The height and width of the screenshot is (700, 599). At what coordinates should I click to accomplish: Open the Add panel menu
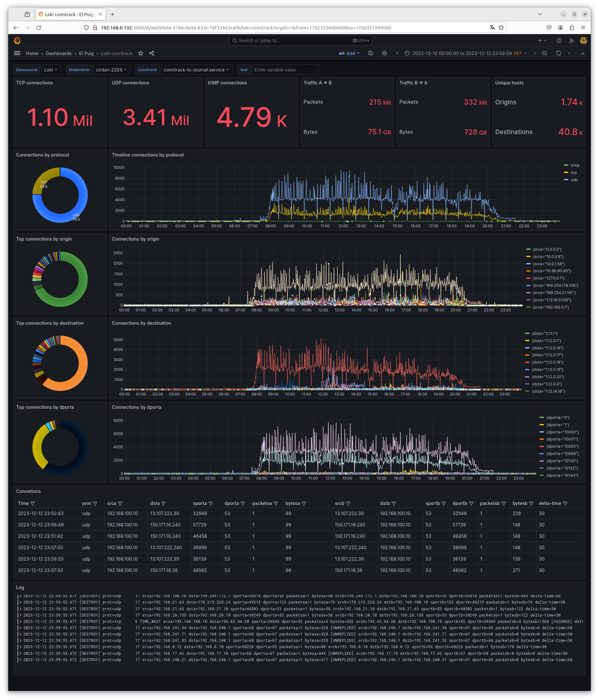pyautogui.click(x=349, y=53)
